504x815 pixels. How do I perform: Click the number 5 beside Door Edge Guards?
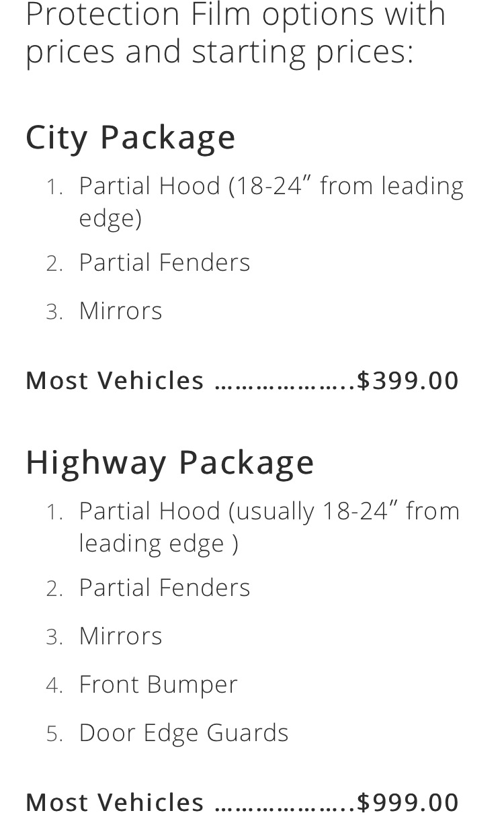point(54,734)
